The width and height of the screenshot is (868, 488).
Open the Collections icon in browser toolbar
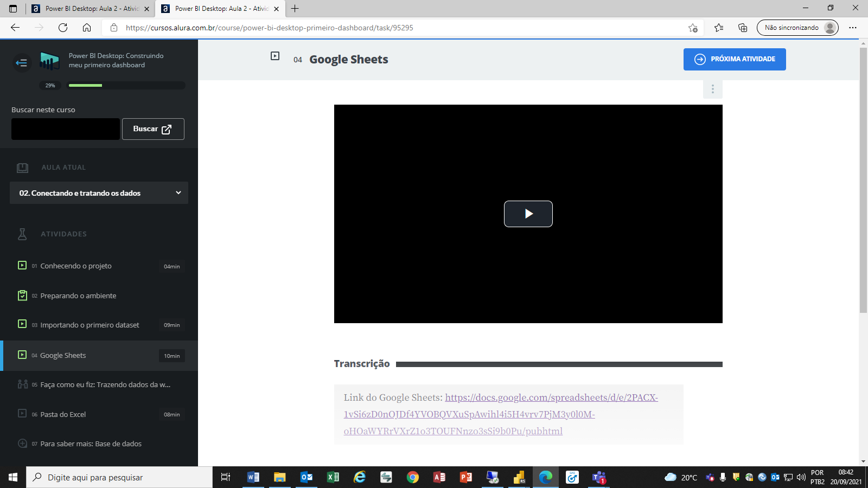tap(743, 28)
